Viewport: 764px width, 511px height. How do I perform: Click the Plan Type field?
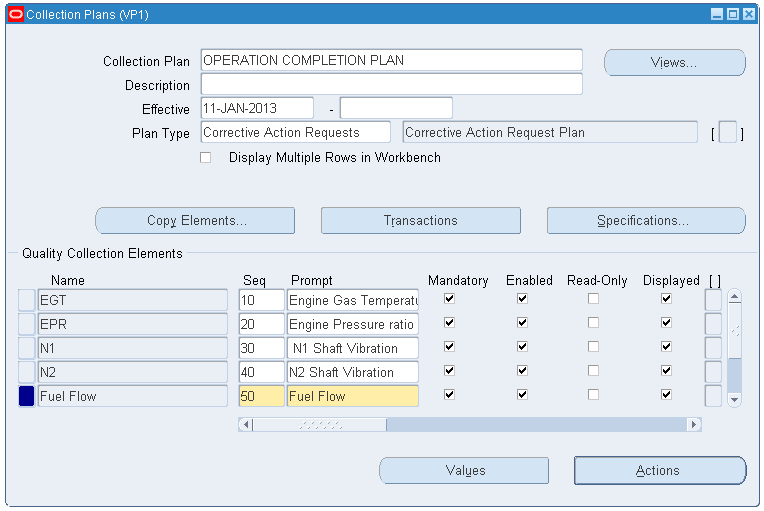pyautogui.click(x=295, y=132)
